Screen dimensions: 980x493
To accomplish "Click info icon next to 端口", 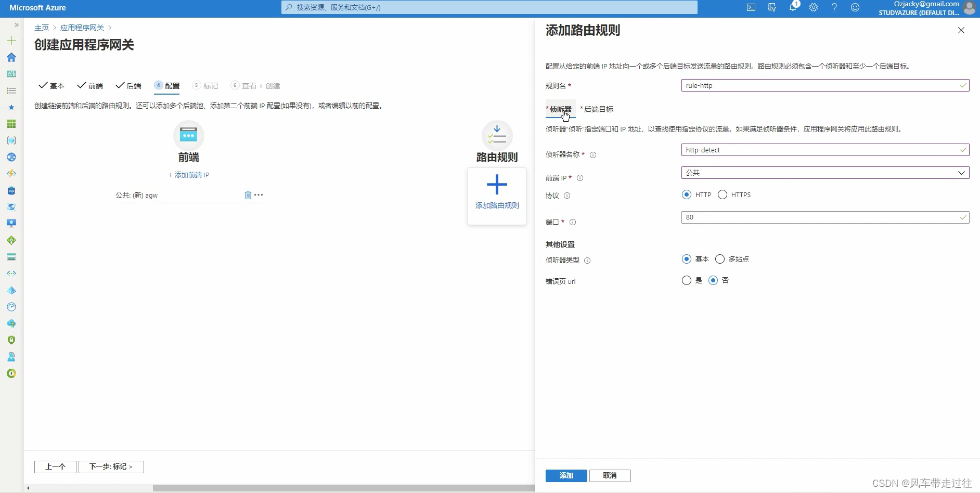I will point(573,222).
